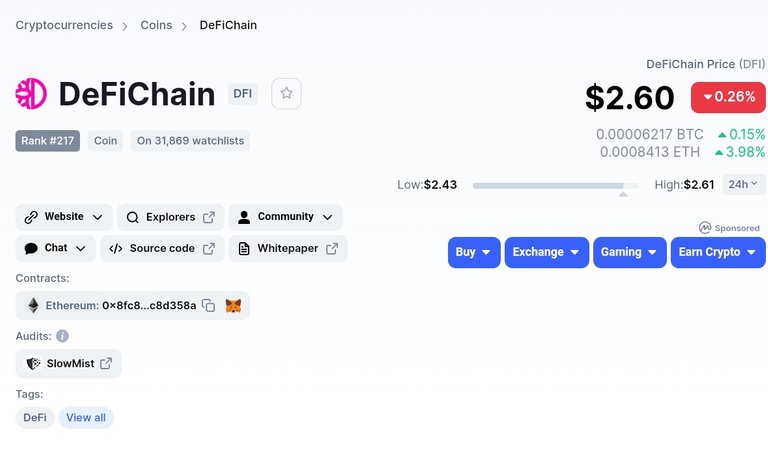
Task: Click View all tags
Action: (86, 418)
